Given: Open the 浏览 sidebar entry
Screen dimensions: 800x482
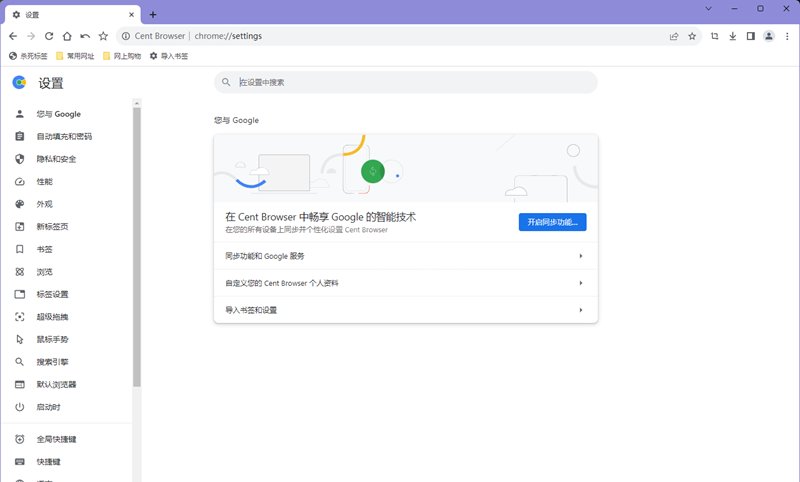Looking at the screenshot, I should click(x=66, y=272).
